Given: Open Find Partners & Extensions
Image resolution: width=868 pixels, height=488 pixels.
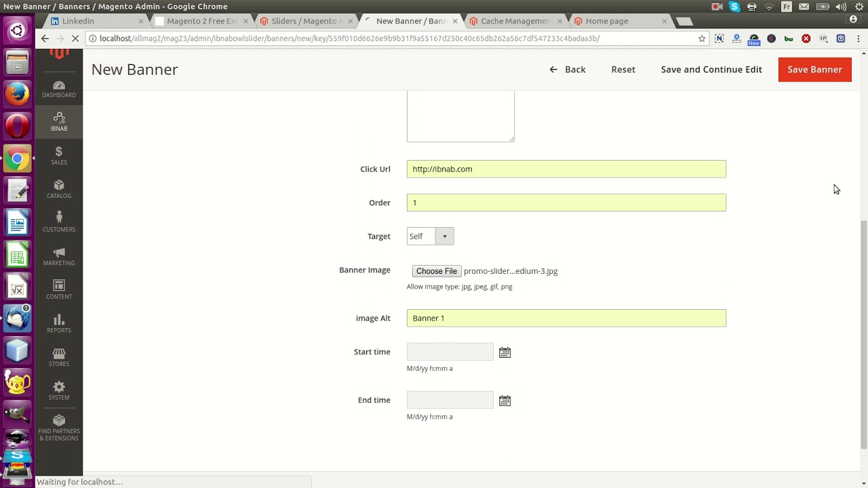Looking at the screenshot, I should pos(59,428).
